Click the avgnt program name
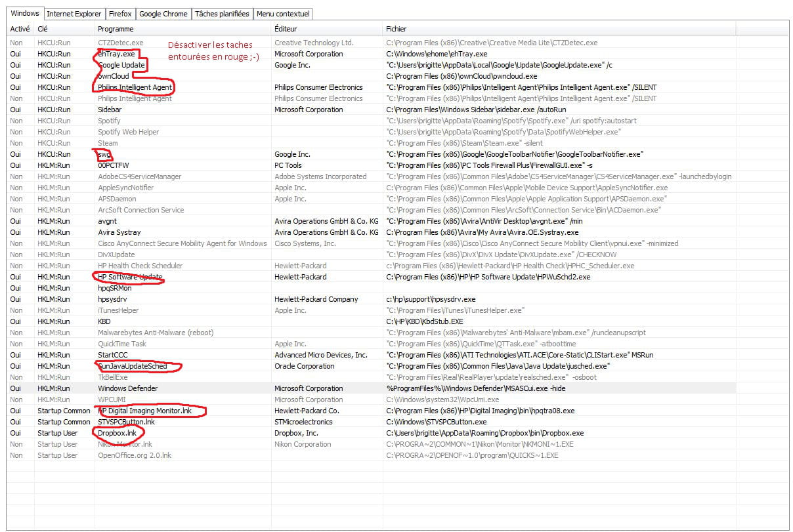Screen dimensions: 793x532 pyautogui.click(x=107, y=221)
